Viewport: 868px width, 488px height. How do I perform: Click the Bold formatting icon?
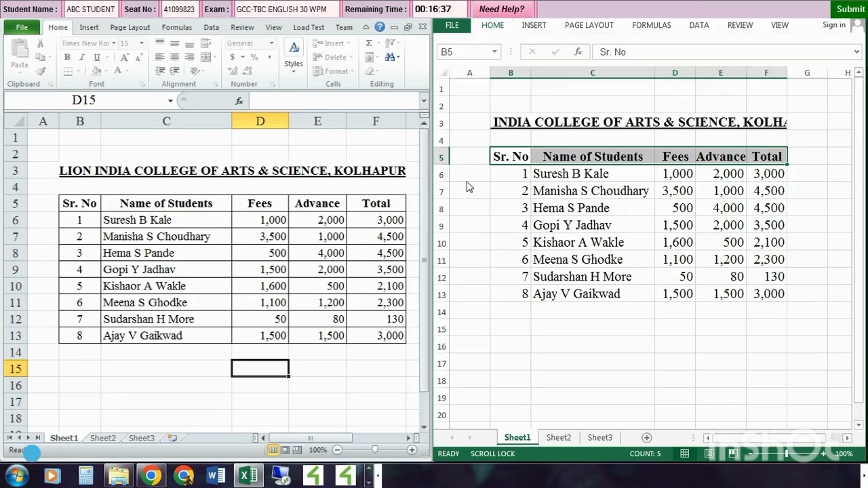[x=67, y=57]
